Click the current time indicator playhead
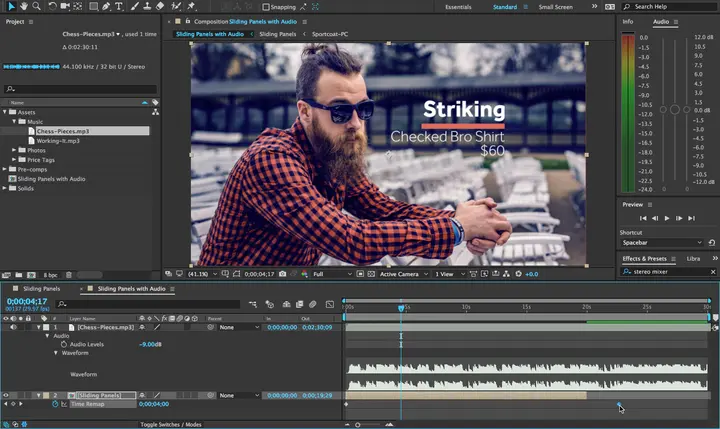 coord(401,307)
